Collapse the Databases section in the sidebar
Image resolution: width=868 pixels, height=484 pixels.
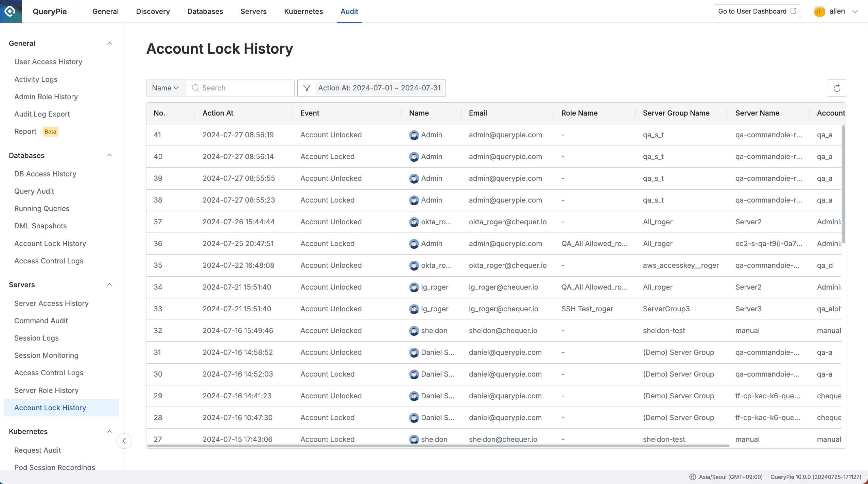(109, 155)
